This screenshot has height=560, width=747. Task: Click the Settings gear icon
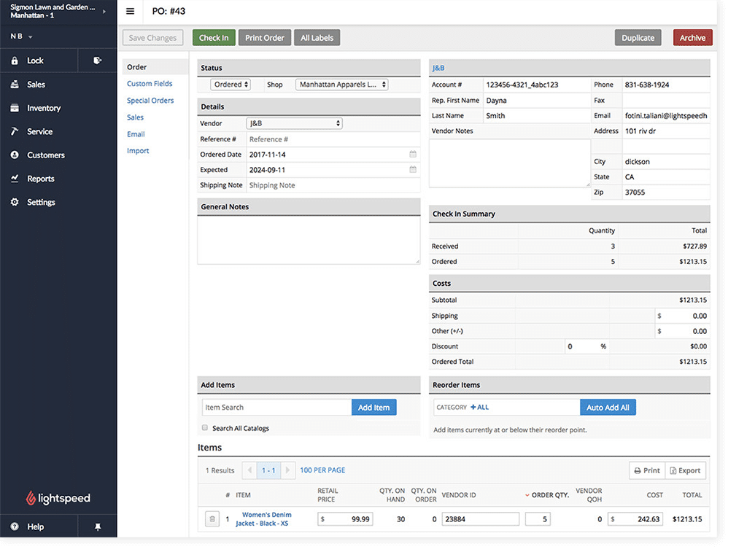[15, 202]
